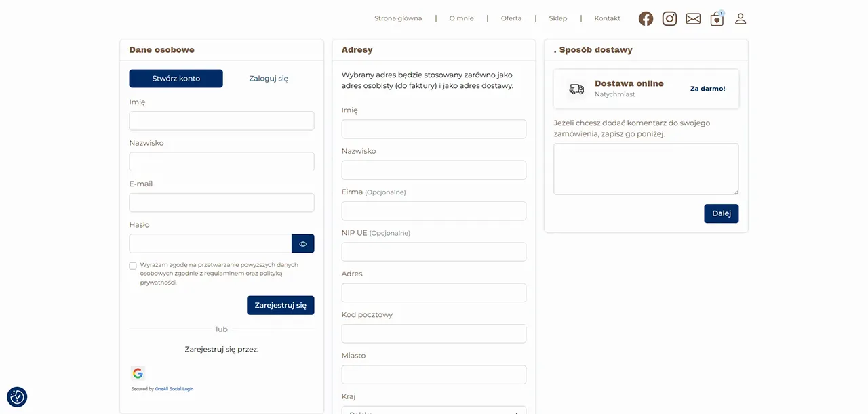Screen dimensions: 868x414
Task: Open the Oferta menu item
Action: [511, 18]
